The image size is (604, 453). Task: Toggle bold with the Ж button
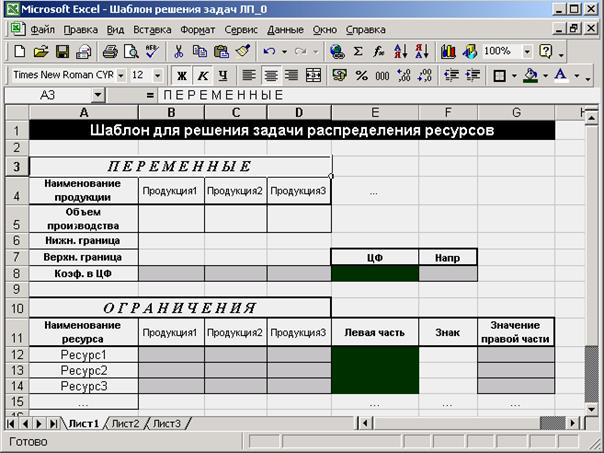(x=181, y=75)
